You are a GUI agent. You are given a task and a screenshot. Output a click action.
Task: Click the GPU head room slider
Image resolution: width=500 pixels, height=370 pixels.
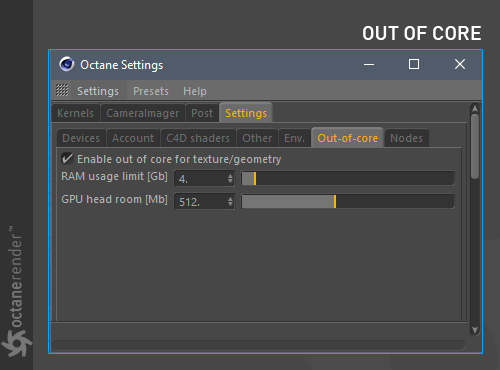point(348,201)
